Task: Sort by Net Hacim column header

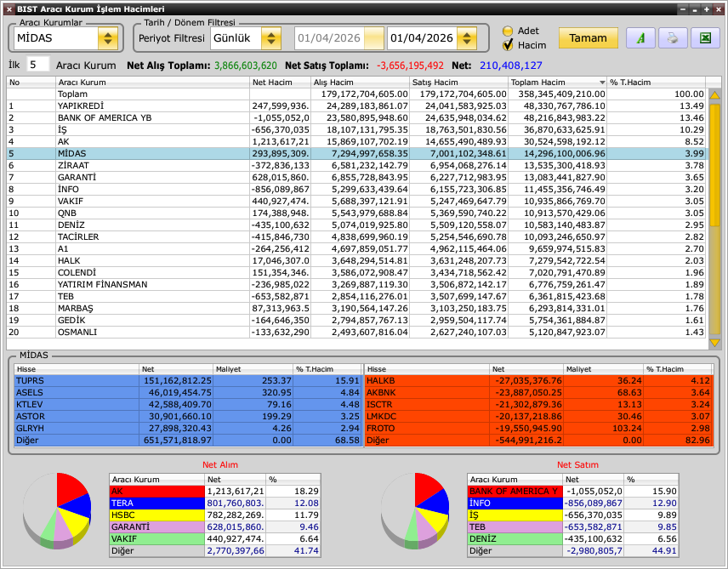Action: click(280, 83)
